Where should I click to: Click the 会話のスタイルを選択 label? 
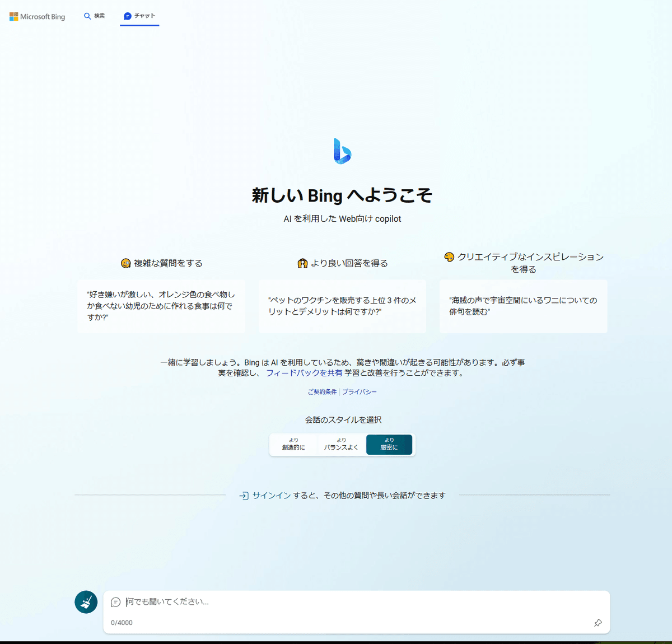(343, 420)
